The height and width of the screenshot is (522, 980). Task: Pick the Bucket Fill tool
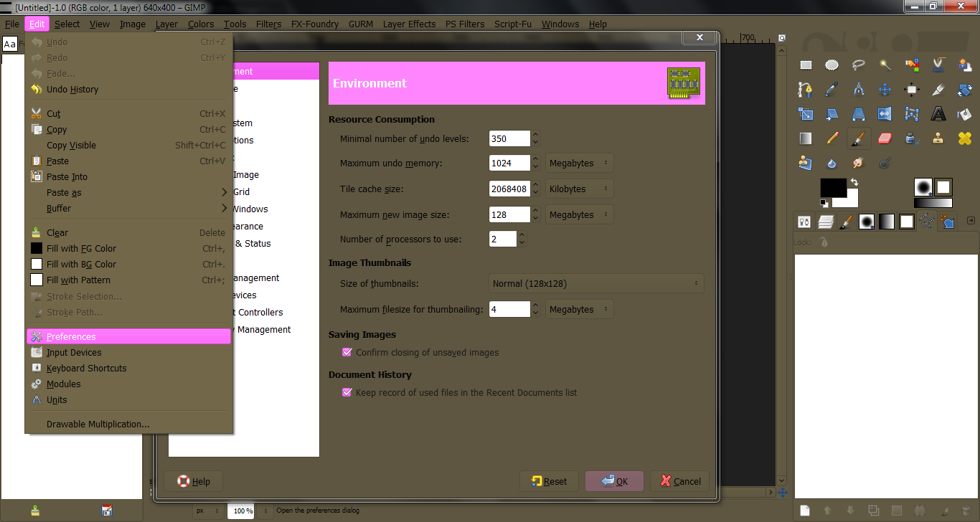coord(965,114)
